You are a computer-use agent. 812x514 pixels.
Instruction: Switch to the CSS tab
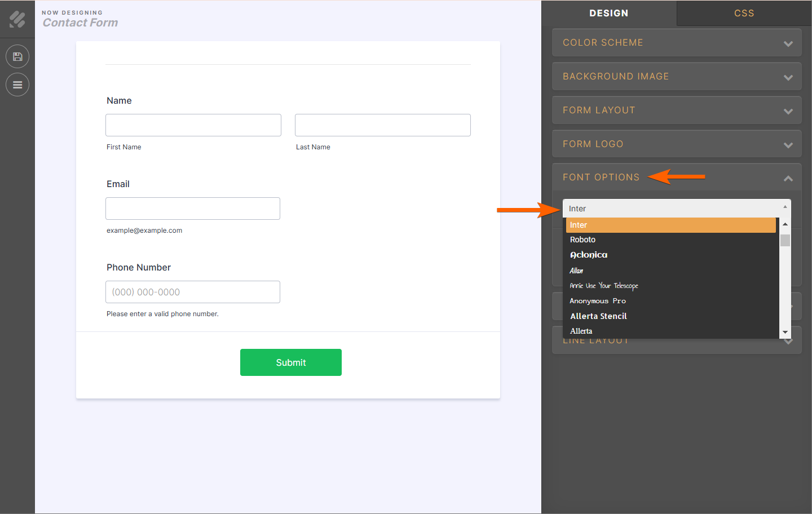(744, 13)
